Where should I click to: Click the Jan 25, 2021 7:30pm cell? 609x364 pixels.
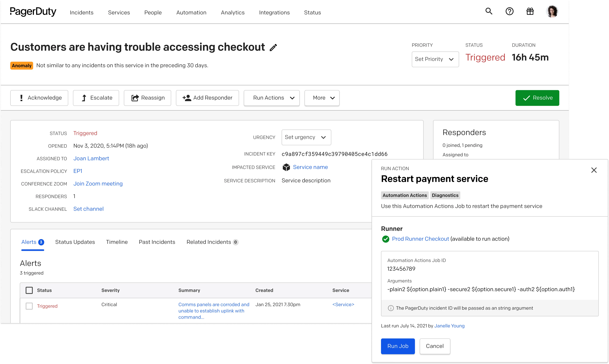pos(278,304)
